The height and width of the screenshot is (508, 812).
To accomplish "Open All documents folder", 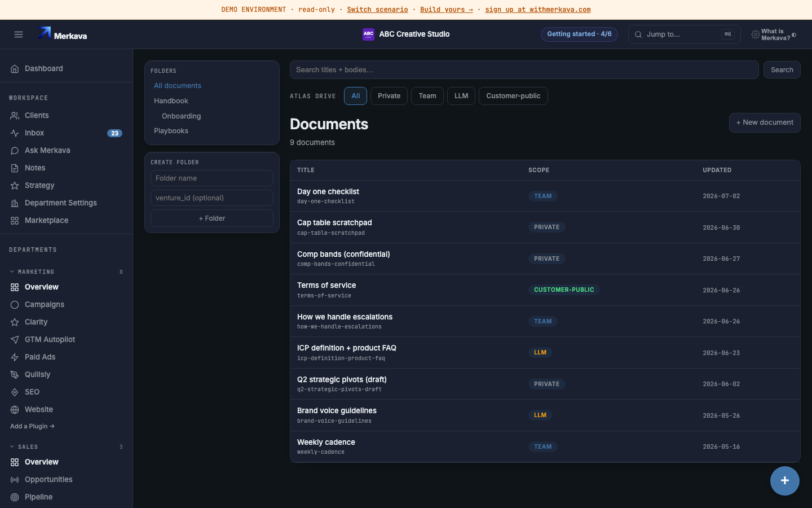I will point(178,86).
